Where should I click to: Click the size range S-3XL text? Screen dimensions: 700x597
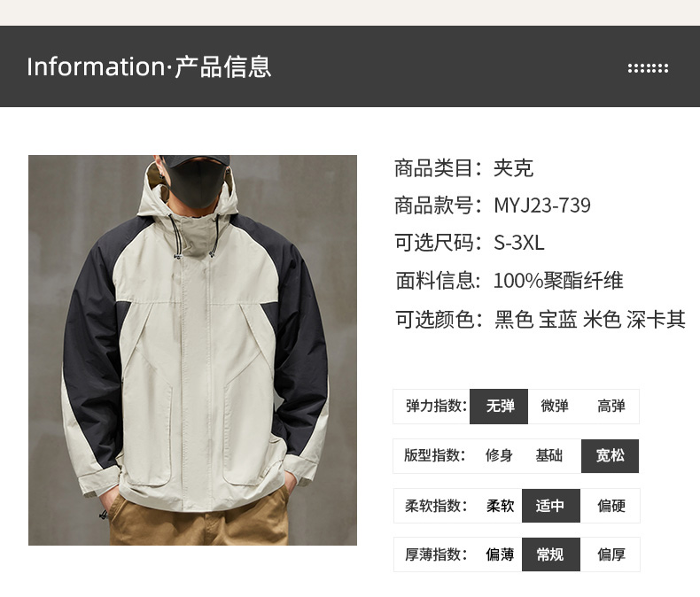pos(518,243)
